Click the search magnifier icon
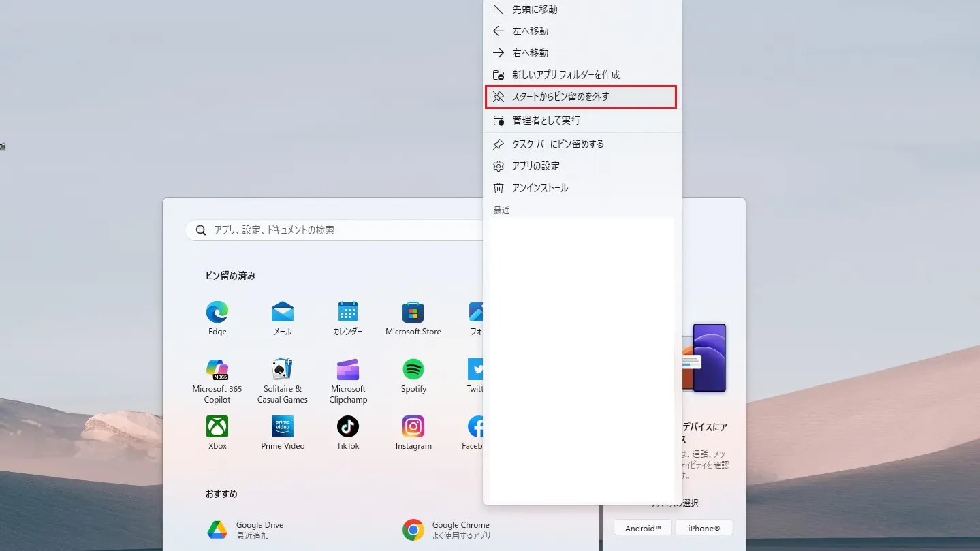 tap(201, 230)
